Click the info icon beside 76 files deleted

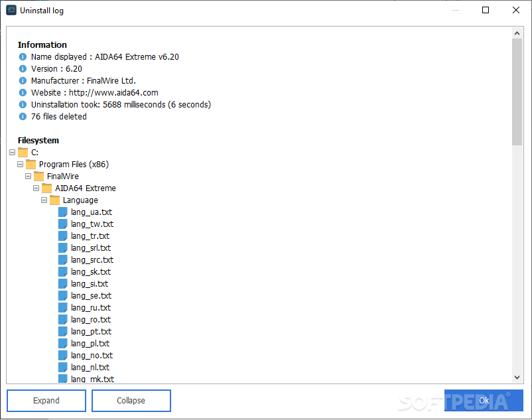pos(23,116)
